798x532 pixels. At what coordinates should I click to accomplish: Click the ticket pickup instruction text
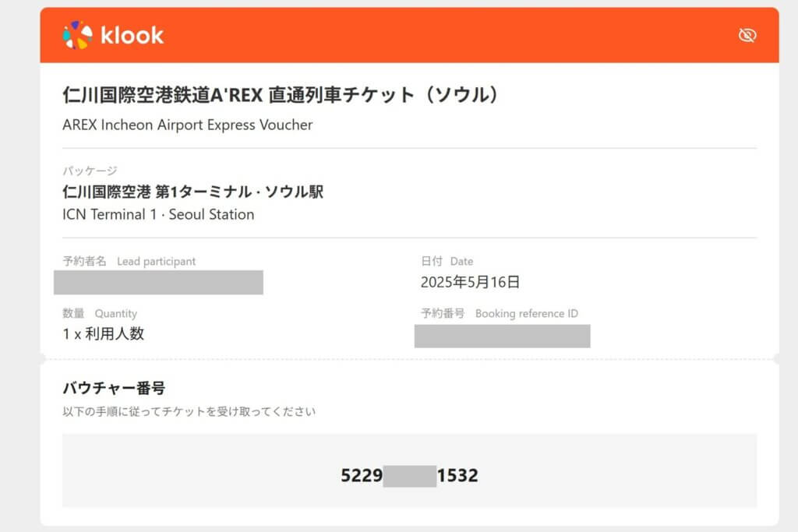pyautogui.click(x=189, y=411)
